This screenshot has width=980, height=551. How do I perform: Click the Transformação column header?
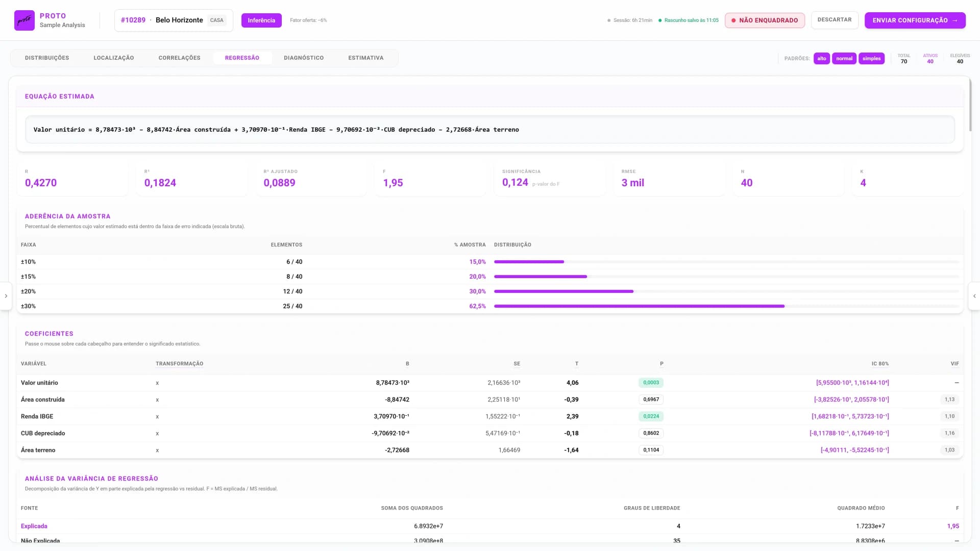pos(179,364)
